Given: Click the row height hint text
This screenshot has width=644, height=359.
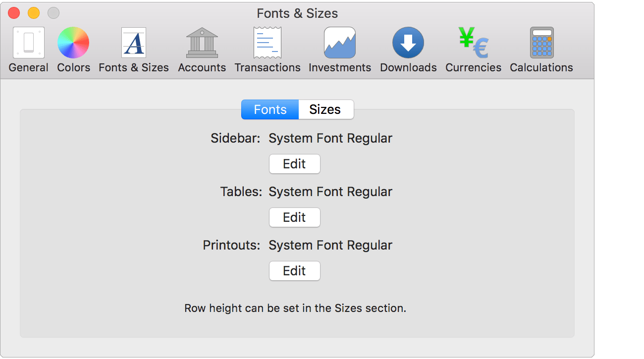Looking at the screenshot, I should [294, 308].
